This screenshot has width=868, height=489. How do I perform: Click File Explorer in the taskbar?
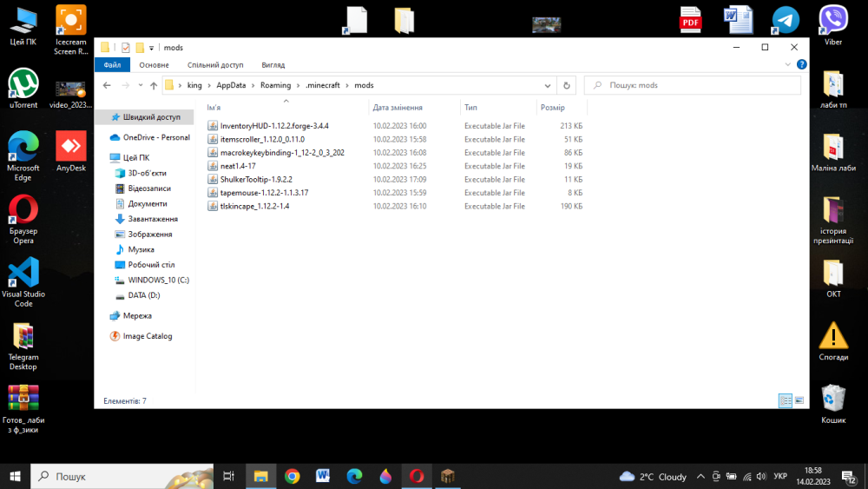click(260, 476)
